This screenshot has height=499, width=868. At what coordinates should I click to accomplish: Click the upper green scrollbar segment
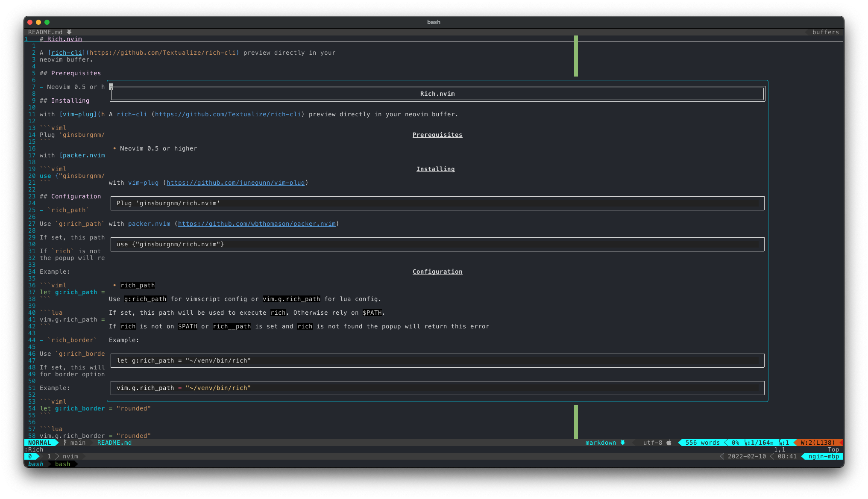click(x=576, y=56)
